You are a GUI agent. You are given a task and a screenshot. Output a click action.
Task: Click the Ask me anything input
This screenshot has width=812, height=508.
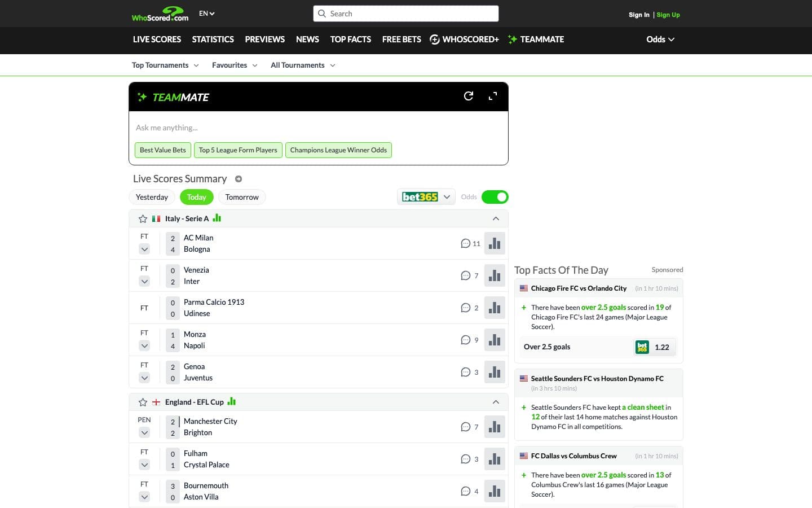coord(319,128)
